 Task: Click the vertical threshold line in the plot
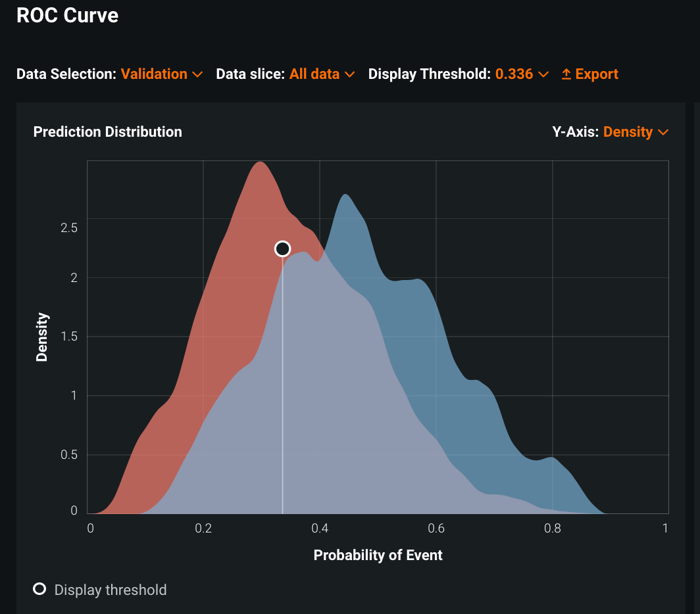[x=283, y=394]
